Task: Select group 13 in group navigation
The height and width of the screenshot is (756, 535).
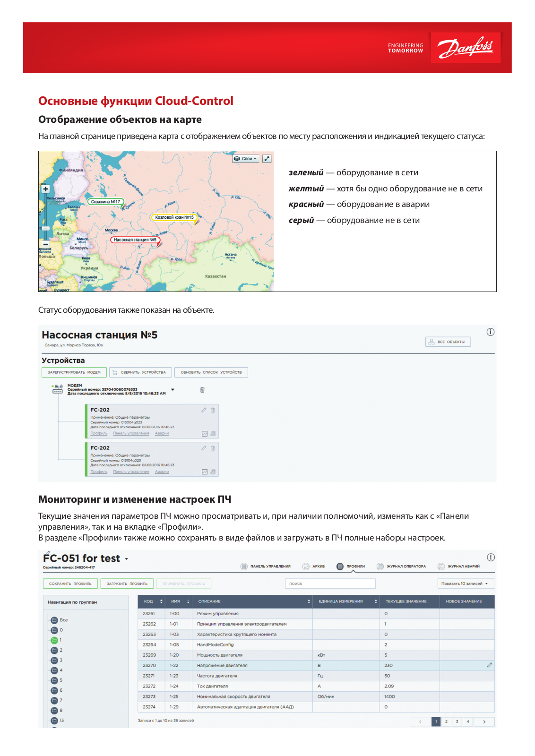Action: pyautogui.click(x=58, y=721)
